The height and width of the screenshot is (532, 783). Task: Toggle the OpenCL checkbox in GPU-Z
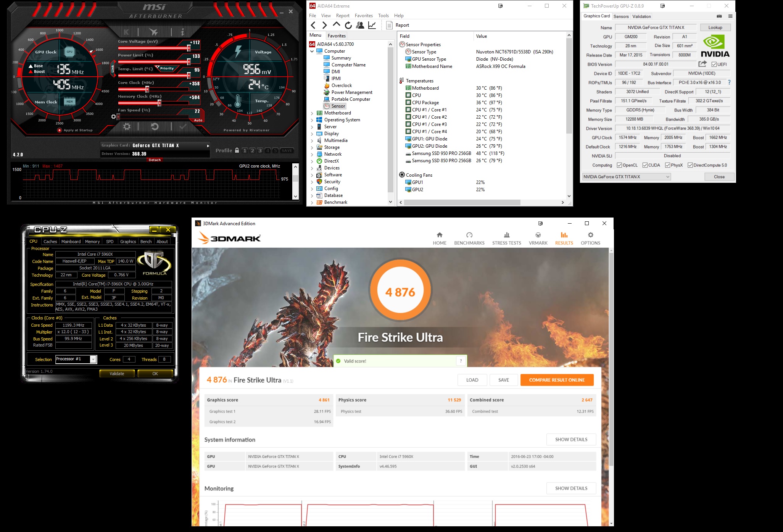click(x=620, y=165)
